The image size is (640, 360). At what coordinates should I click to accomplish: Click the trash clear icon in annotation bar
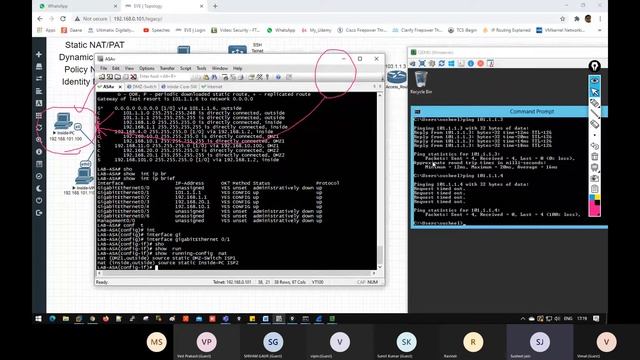tap(595, 157)
